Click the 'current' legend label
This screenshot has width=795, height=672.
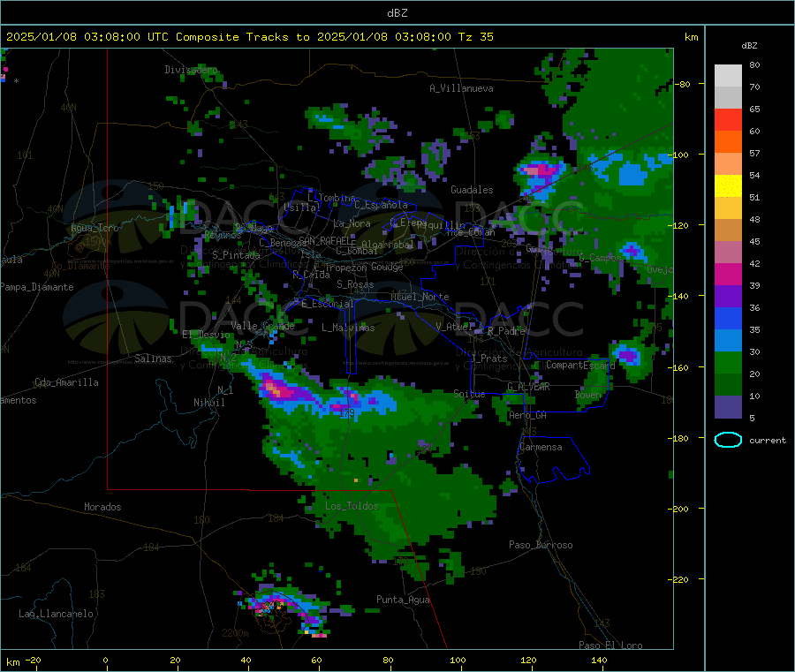coord(768,441)
